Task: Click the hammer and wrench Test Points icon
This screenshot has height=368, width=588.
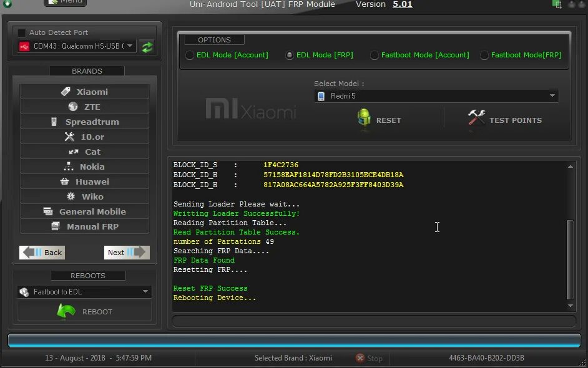Action: [x=477, y=117]
